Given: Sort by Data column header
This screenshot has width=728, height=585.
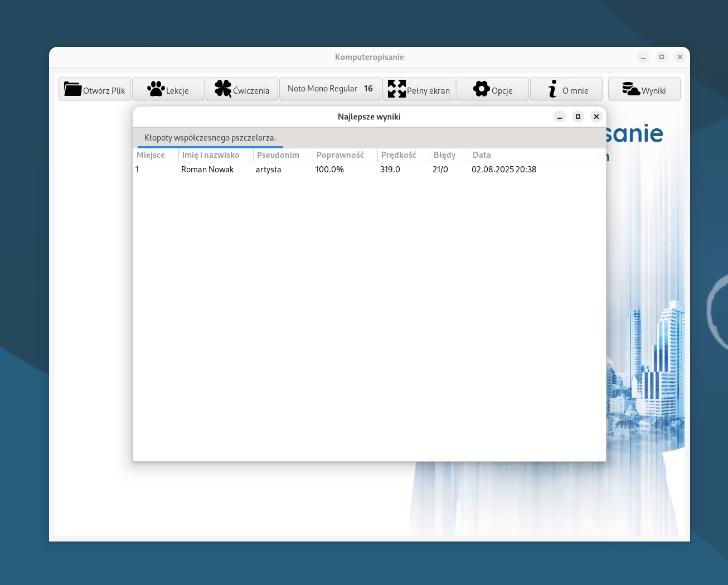Looking at the screenshot, I should coord(537,155).
